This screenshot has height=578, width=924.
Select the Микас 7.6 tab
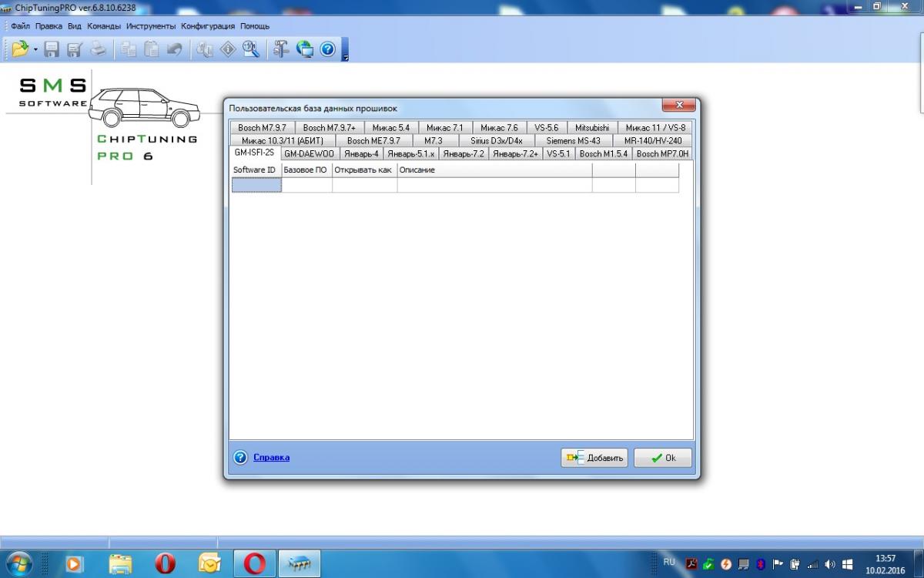coord(499,128)
